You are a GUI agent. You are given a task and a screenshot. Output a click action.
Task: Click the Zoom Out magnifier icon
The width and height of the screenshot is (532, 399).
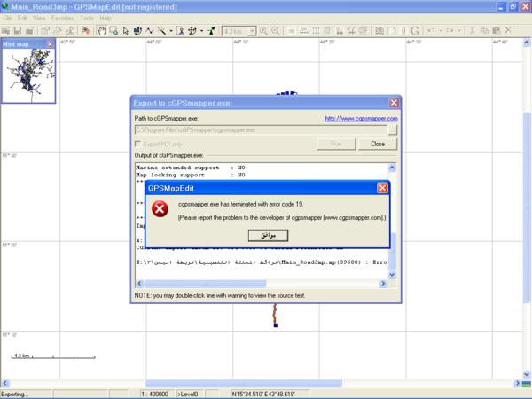[x=275, y=31]
